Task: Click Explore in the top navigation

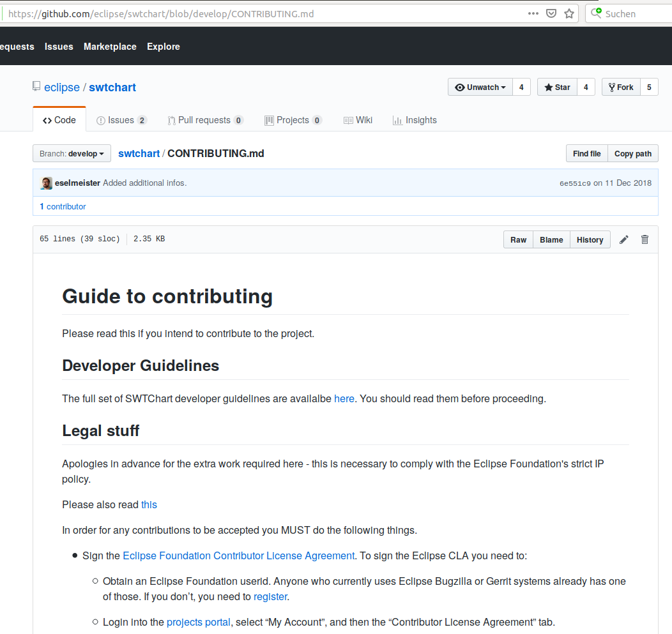Action: 164,46
